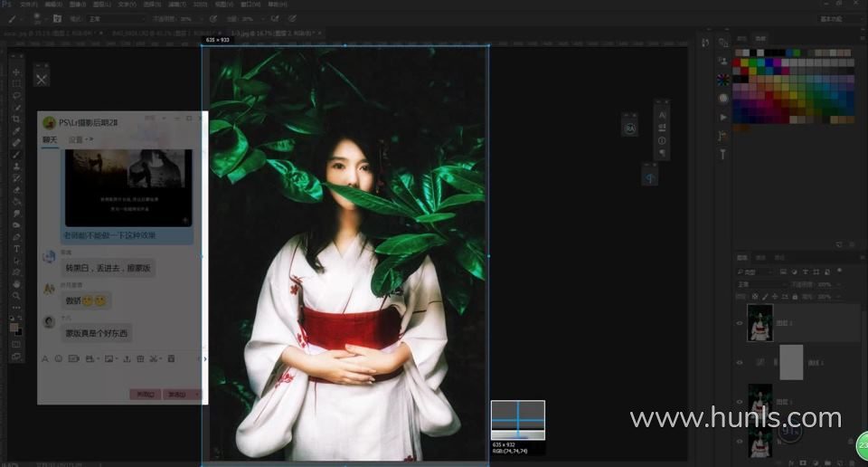
Task: Toggle airbrush mode icon in options bar
Action: (275, 19)
